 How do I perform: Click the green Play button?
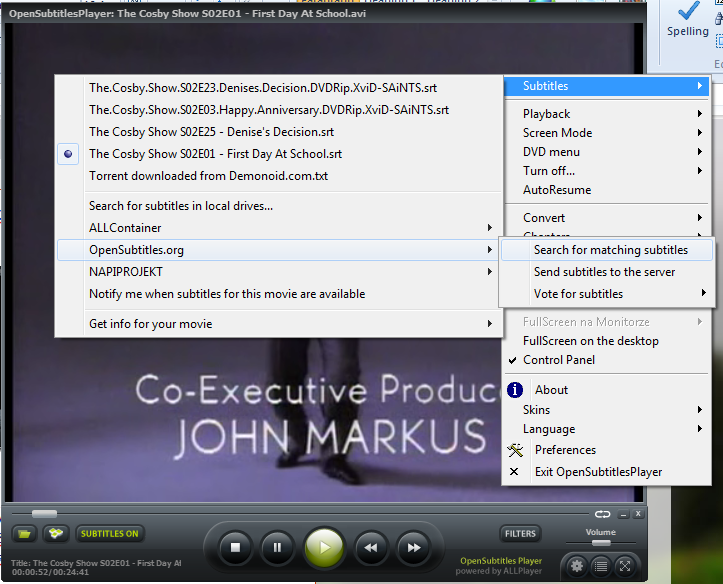pyautogui.click(x=324, y=547)
